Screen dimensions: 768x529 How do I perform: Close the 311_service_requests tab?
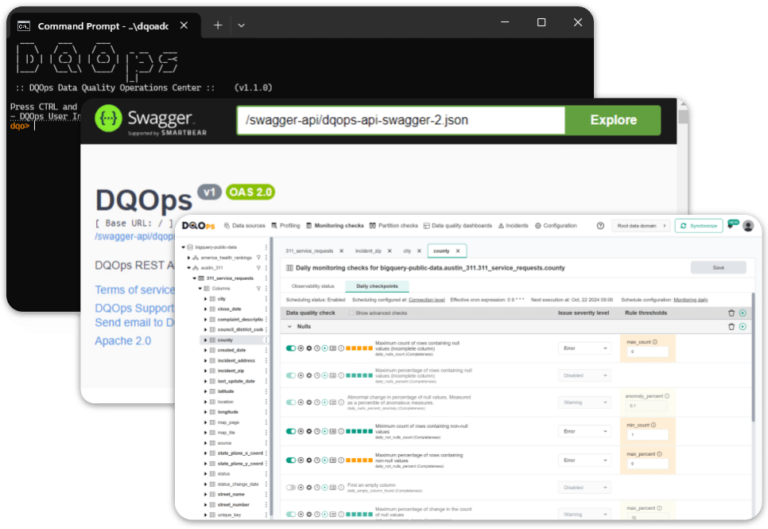pyautogui.click(x=341, y=251)
